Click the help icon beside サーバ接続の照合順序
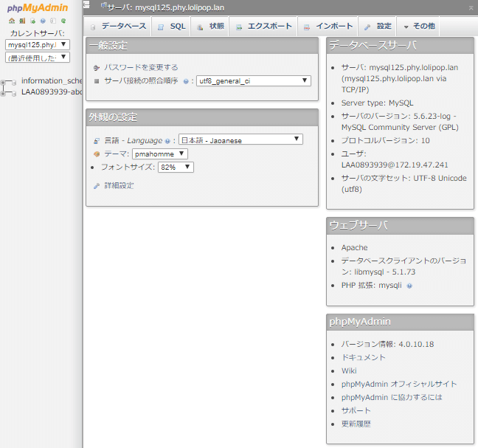The height and width of the screenshot is (448, 478). click(186, 81)
